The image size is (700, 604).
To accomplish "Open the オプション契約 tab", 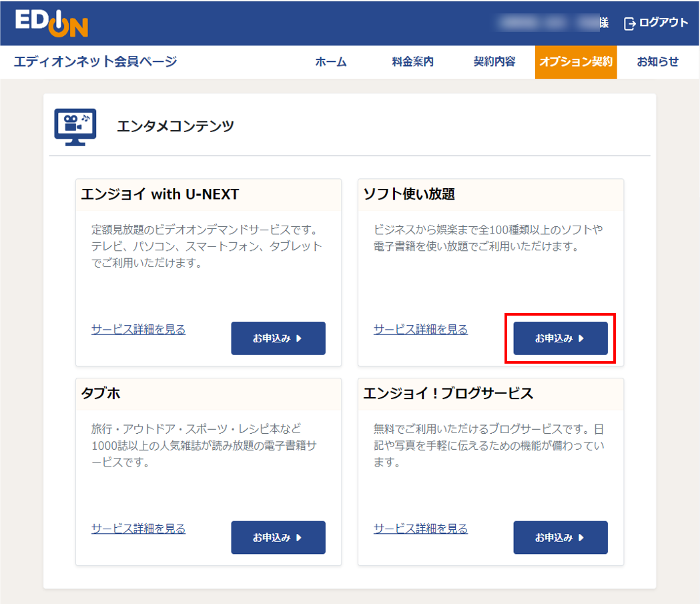I will click(x=575, y=61).
